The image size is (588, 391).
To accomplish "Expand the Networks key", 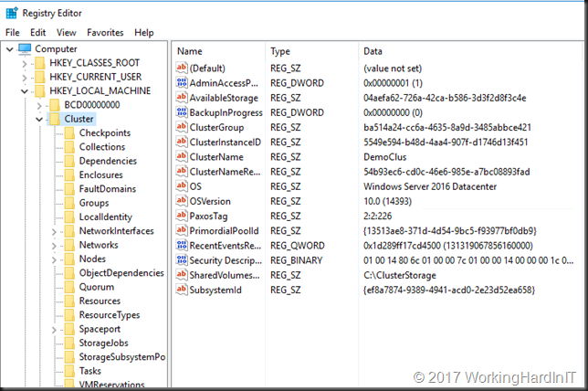I will (54, 246).
